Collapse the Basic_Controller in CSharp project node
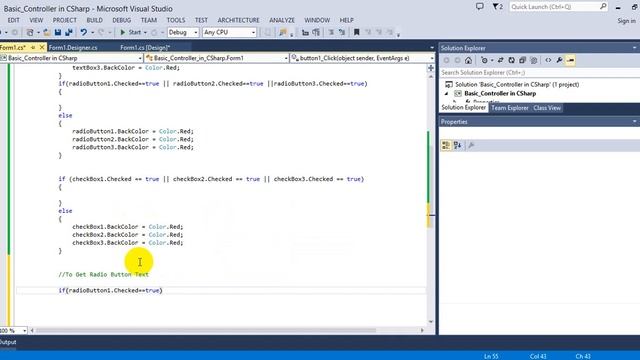This screenshot has width=640, height=360. pyautogui.click(x=447, y=93)
